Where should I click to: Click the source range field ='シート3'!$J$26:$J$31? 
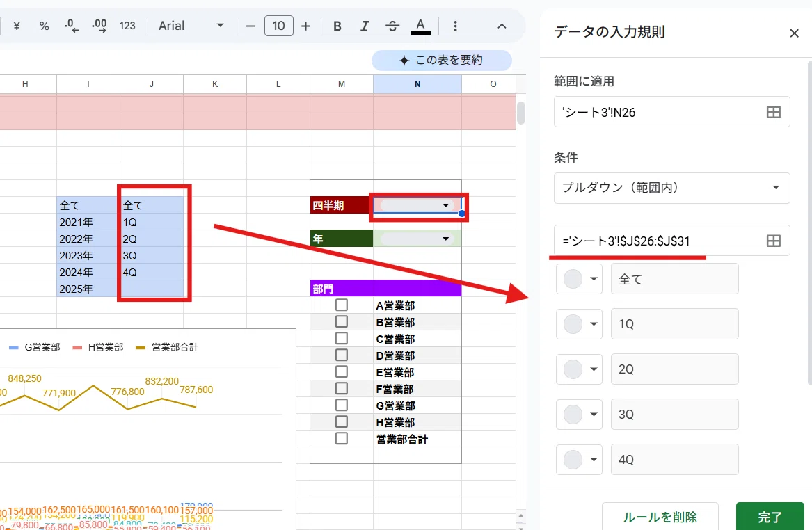tap(671, 241)
